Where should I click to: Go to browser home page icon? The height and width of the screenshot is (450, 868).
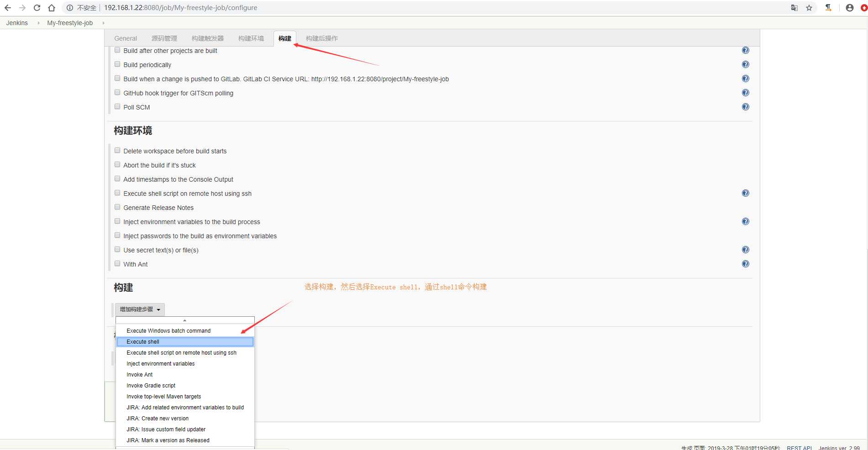(52, 8)
